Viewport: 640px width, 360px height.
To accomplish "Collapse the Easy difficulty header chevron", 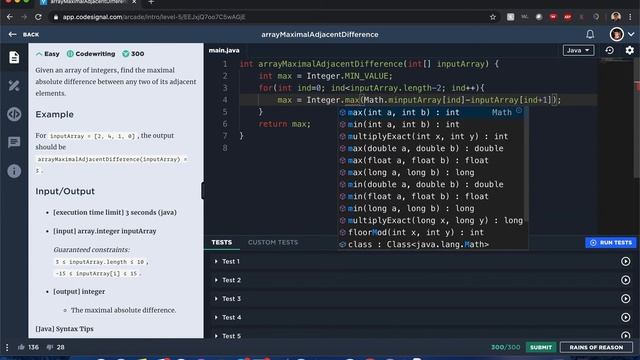I will [x=39, y=54].
